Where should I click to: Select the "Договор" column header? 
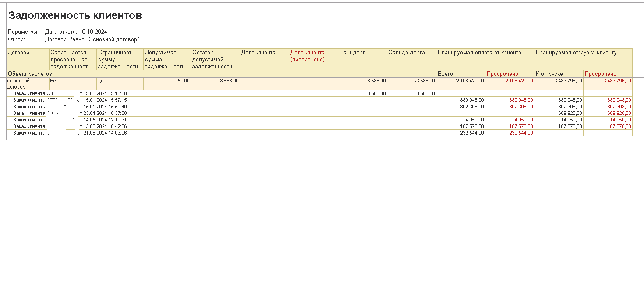point(19,53)
